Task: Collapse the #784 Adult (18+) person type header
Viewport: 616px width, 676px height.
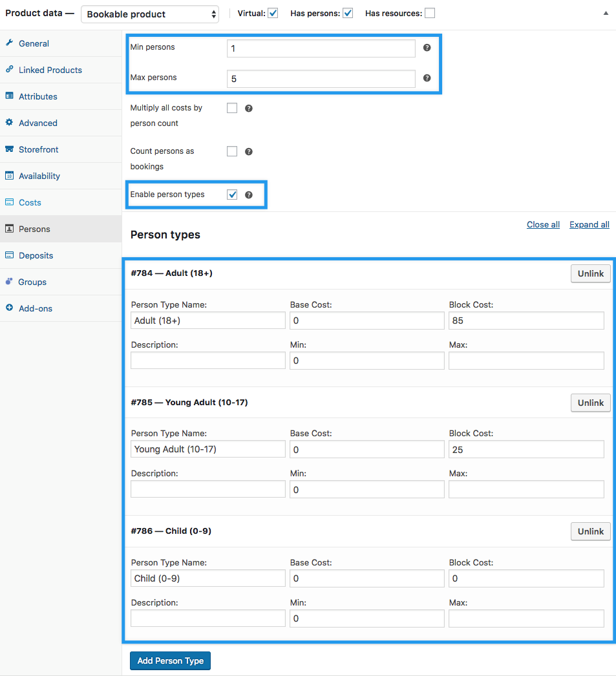Action: coord(323,273)
